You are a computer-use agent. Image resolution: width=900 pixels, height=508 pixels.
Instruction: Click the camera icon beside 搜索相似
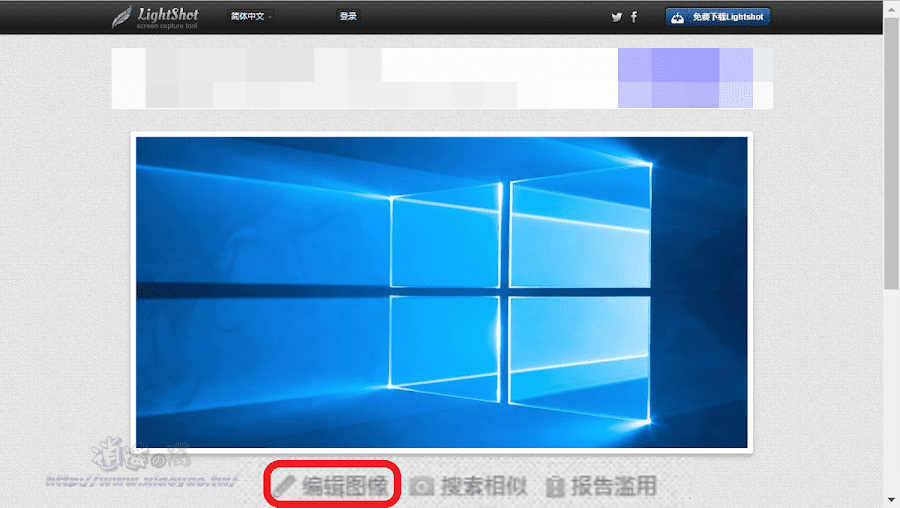422,487
